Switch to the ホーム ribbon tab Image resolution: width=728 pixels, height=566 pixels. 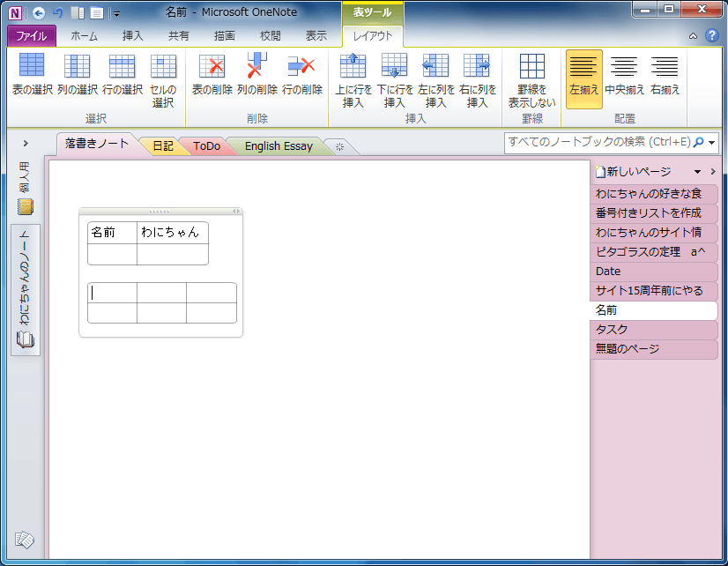tap(84, 36)
